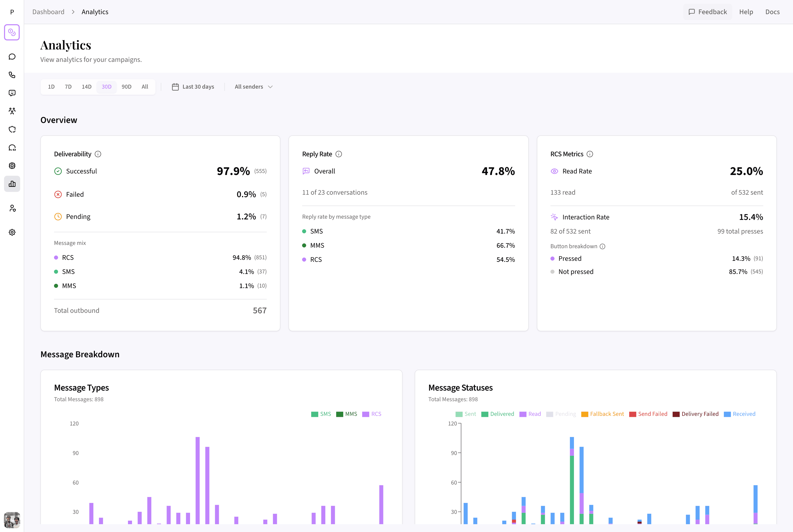
Task: Toggle the SMS series in Message Types legend
Action: (x=321, y=414)
